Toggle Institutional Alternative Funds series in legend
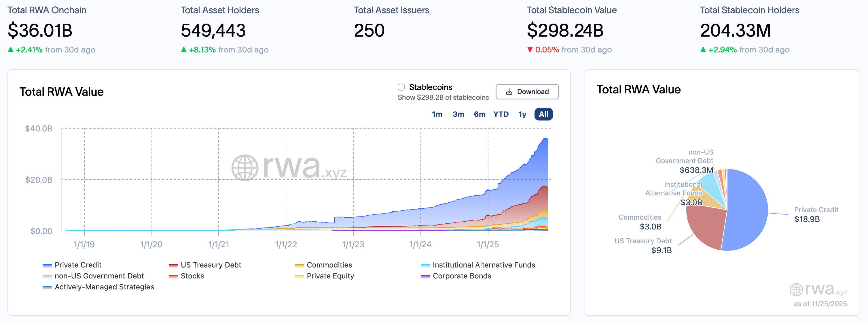This screenshot has height=324, width=868. [483, 265]
